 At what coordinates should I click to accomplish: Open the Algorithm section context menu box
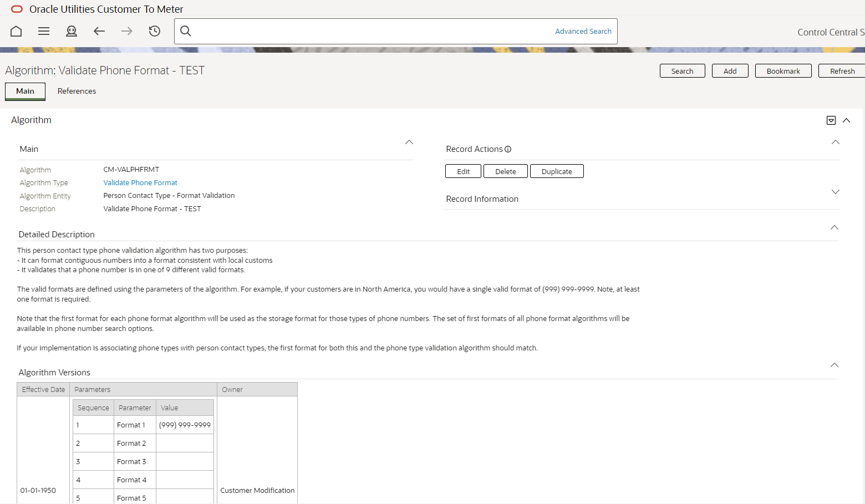831,120
